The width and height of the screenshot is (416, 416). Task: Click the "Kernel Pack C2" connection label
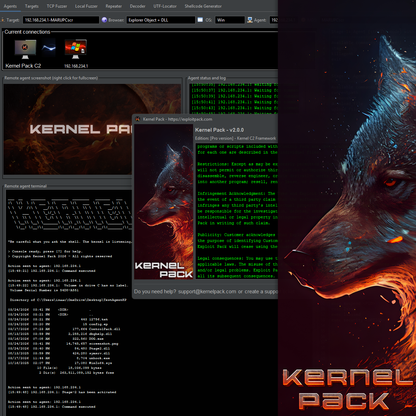click(23, 66)
